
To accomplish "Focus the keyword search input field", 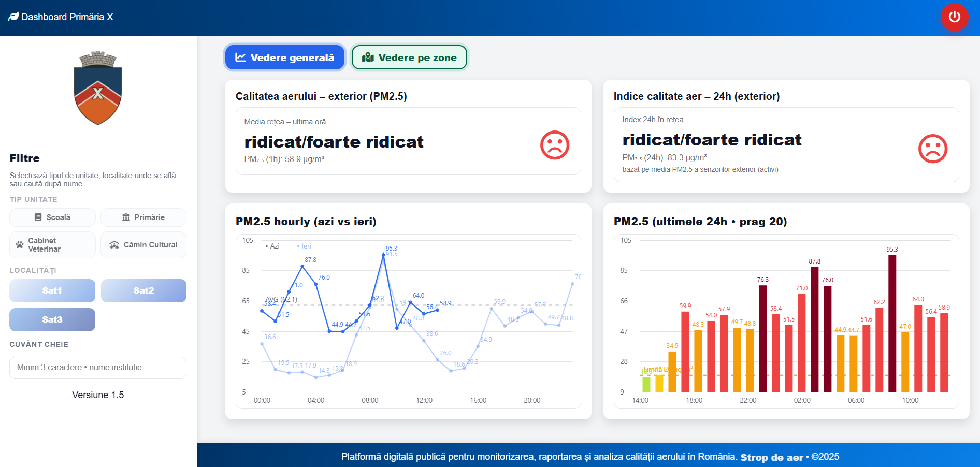I will pyautogui.click(x=98, y=368).
